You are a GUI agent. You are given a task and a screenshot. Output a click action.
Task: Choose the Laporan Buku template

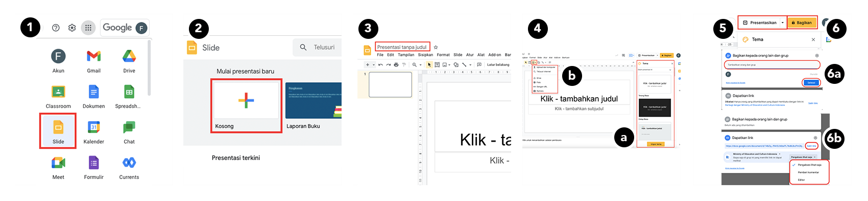pos(313,106)
